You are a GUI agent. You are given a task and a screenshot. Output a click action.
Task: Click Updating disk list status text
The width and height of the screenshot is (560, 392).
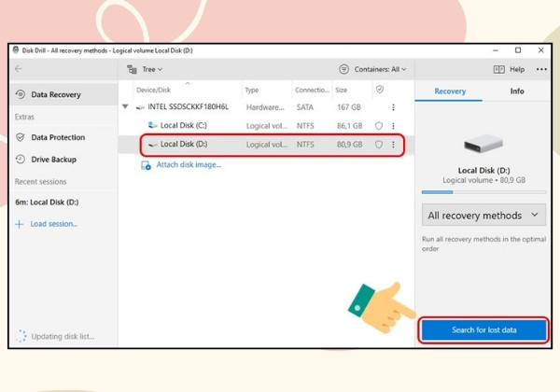pyautogui.click(x=63, y=336)
